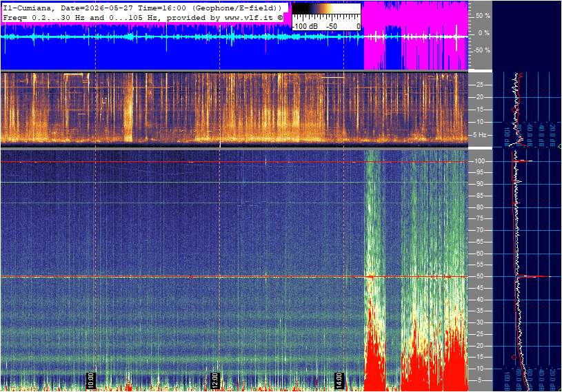The image size is (562, 392).
Task: Click the 80 Hz label on E-field scale
Action: point(479,207)
